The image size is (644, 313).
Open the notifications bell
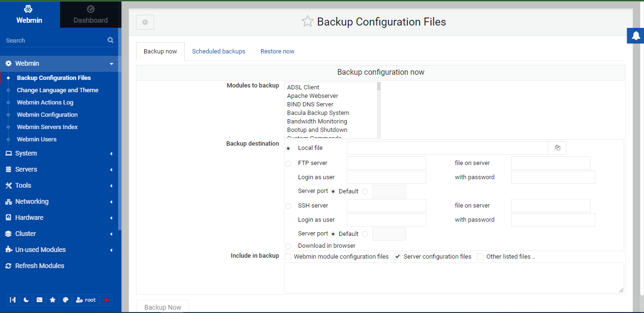coord(636,36)
